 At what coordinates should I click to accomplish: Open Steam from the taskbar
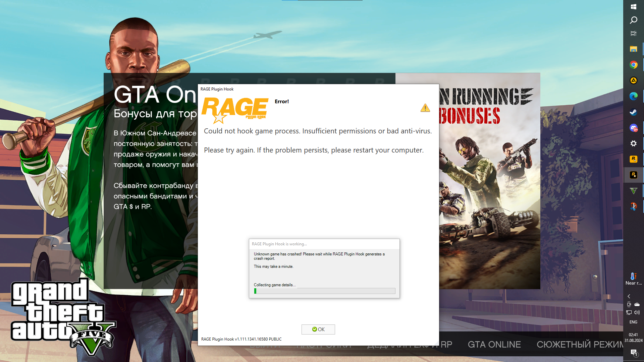633,112
